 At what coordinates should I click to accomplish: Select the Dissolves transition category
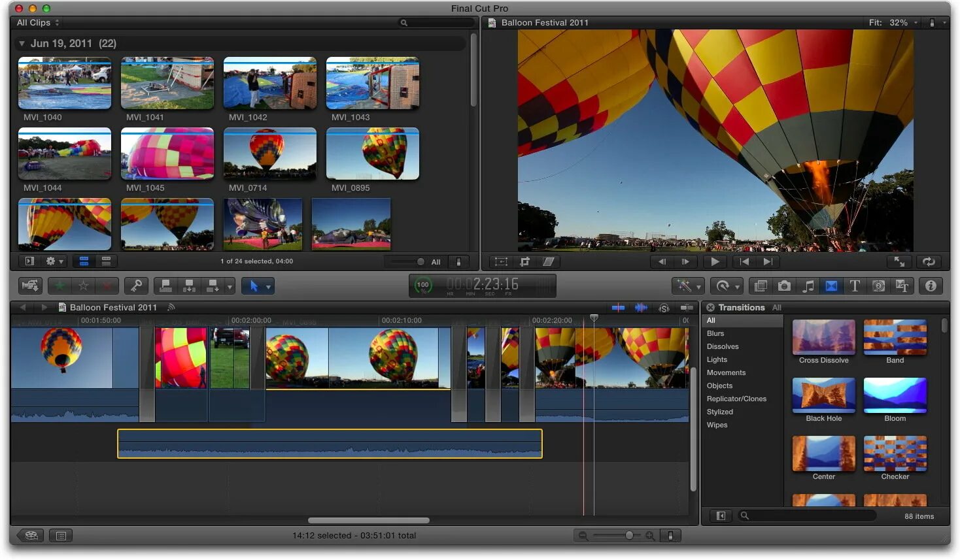723,346
